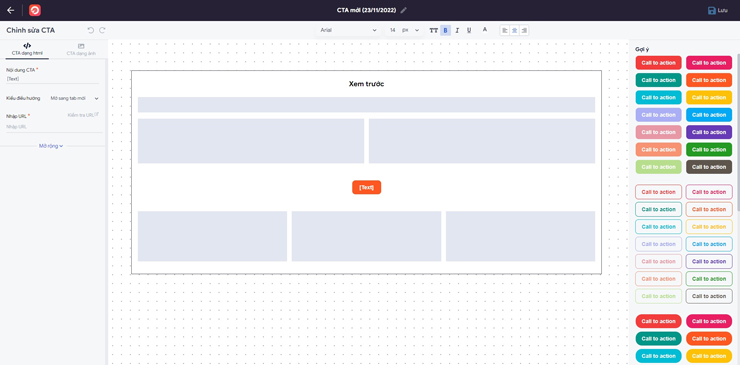Image resolution: width=740 pixels, height=365 pixels.
Task: Pick the solid purple Call to action swatch
Action: click(709, 132)
